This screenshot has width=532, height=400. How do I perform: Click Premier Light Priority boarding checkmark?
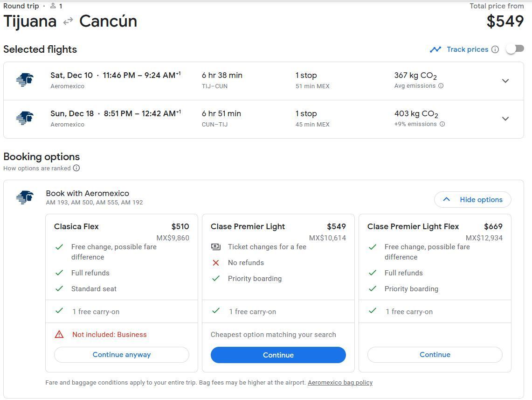click(216, 279)
